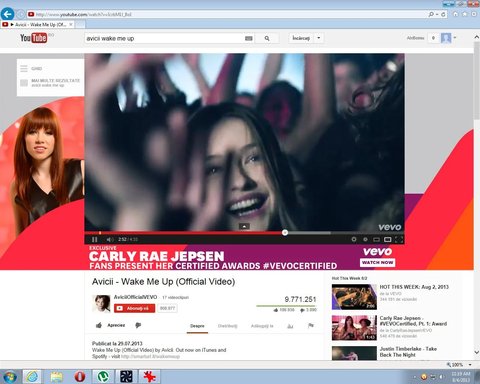
Task: Click the thumbs-down dislike icon under the video
Action: pyautogui.click(x=138, y=325)
